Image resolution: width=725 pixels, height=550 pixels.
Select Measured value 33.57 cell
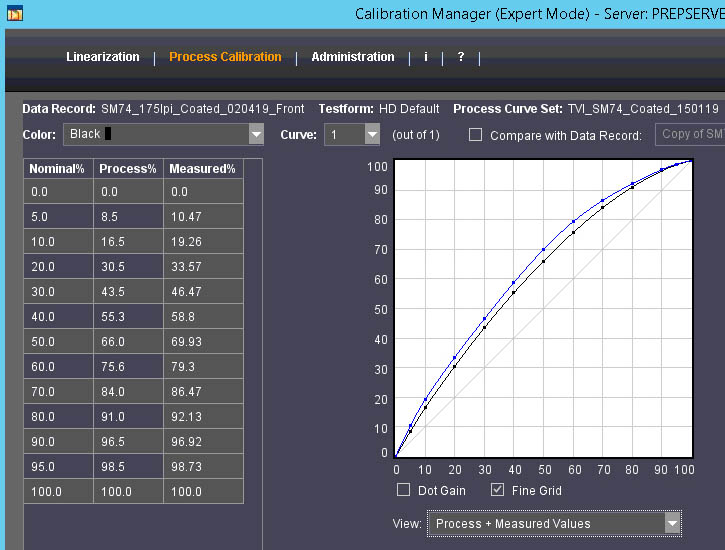click(203, 266)
